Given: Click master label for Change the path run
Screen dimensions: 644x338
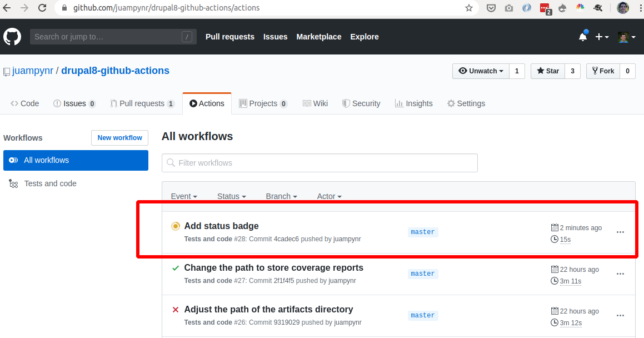Looking at the screenshot, I should [x=423, y=274].
